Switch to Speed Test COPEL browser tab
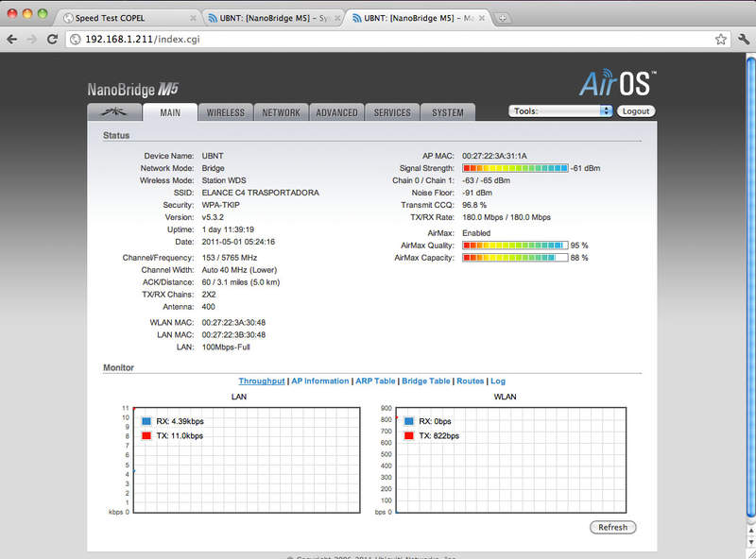Viewport: 756px width, 559px height. (127, 18)
